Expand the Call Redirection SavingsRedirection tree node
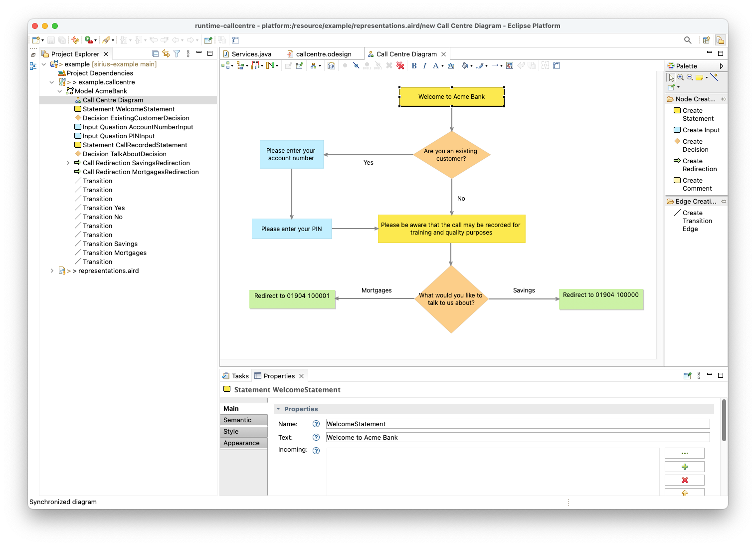Image resolution: width=756 pixels, height=546 pixels. 68,163
